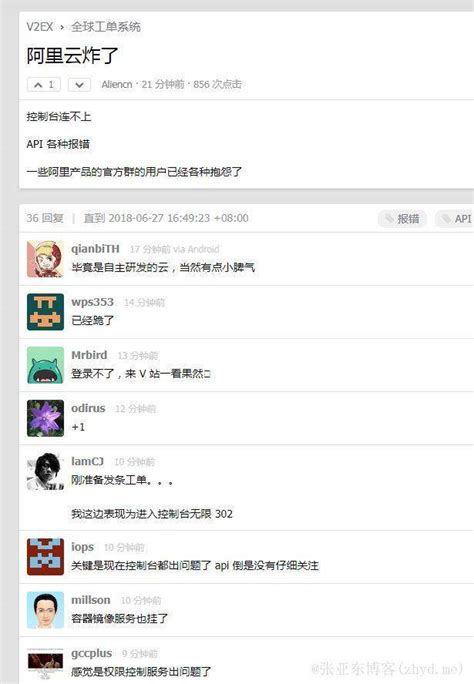Screen dimensions: 474x684
Task: Select the 报错 tag
Action: tap(402, 219)
